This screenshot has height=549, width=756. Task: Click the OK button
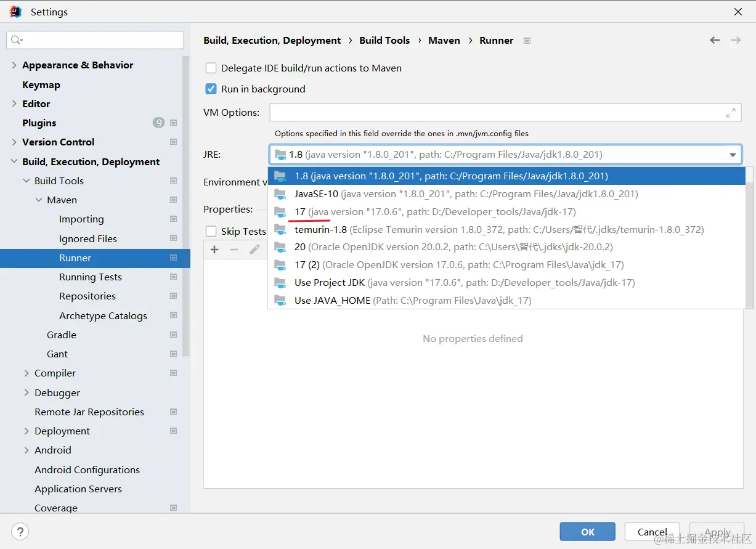pyautogui.click(x=587, y=532)
